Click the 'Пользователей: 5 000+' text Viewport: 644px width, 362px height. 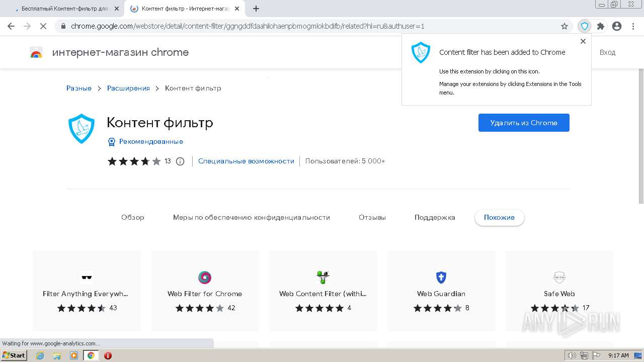[345, 161]
